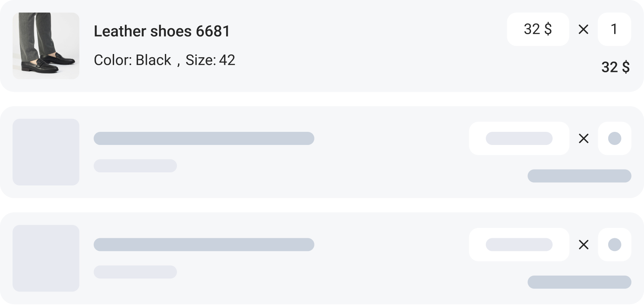Click the second item's placeholder subtitle bar

[x=135, y=166]
